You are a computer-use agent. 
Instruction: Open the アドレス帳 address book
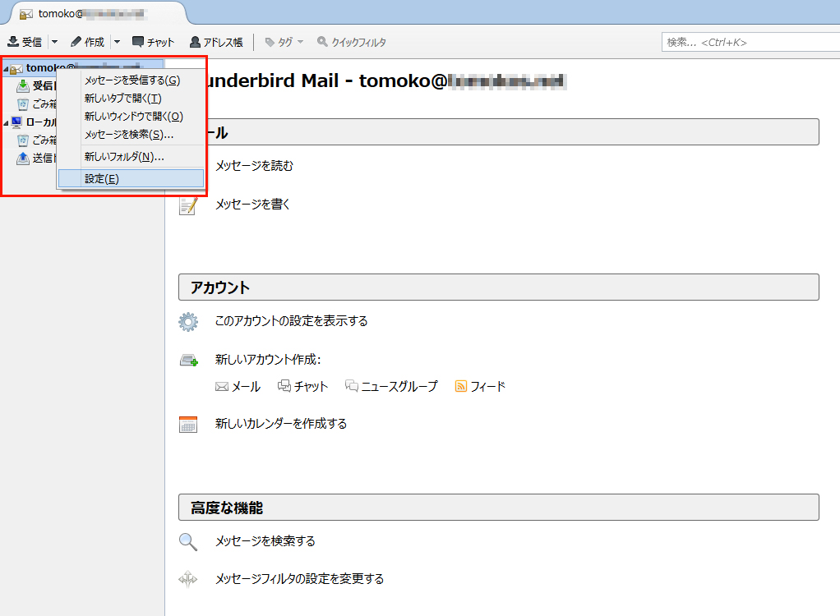coord(216,42)
